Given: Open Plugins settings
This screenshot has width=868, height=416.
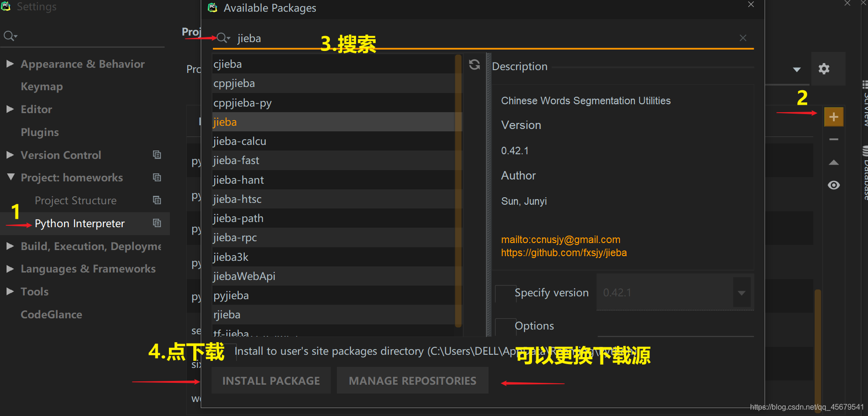Looking at the screenshot, I should [x=40, y=132].
